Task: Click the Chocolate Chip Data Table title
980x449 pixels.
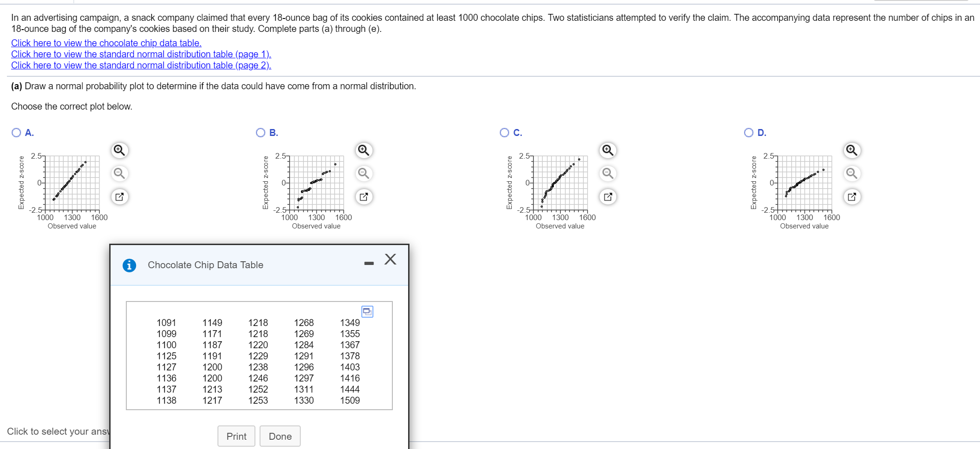Action: tap(205, 265)
